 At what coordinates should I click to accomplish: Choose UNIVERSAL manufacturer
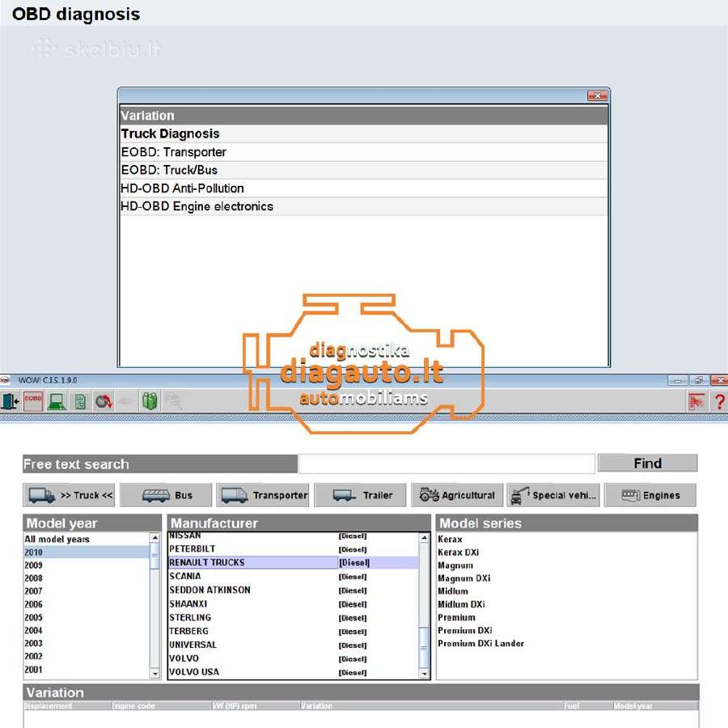(x=294, y=645)
